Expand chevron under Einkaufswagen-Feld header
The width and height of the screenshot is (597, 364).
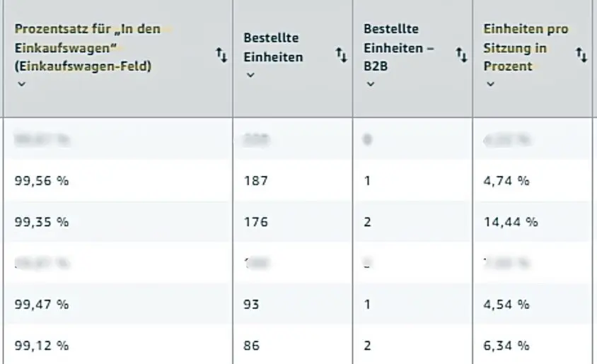click(22, 83)
